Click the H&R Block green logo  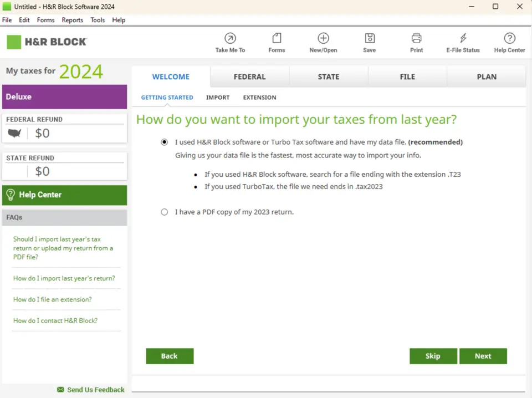point(14,42)
